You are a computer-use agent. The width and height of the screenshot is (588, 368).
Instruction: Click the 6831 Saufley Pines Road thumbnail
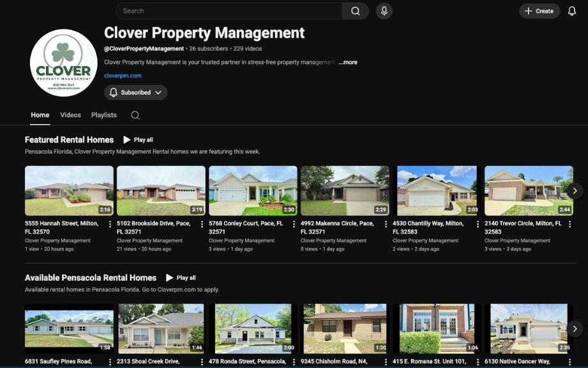point(69,328)
